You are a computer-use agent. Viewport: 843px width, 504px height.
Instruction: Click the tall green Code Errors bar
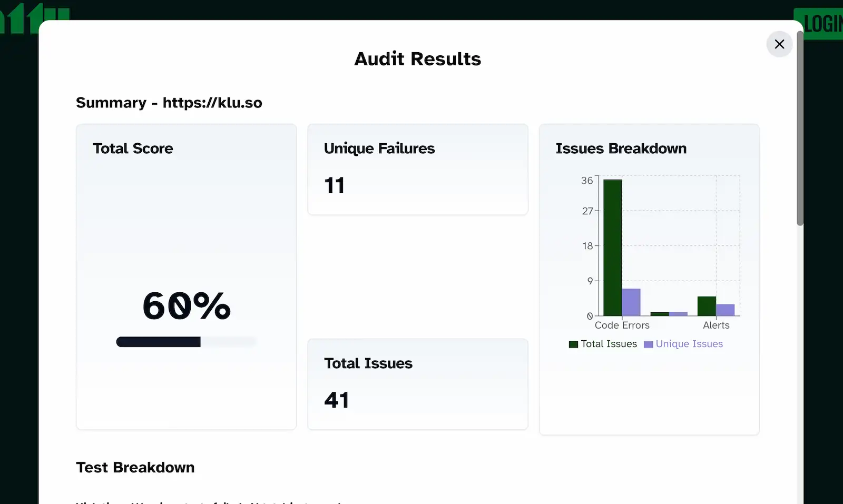point(612,248)
